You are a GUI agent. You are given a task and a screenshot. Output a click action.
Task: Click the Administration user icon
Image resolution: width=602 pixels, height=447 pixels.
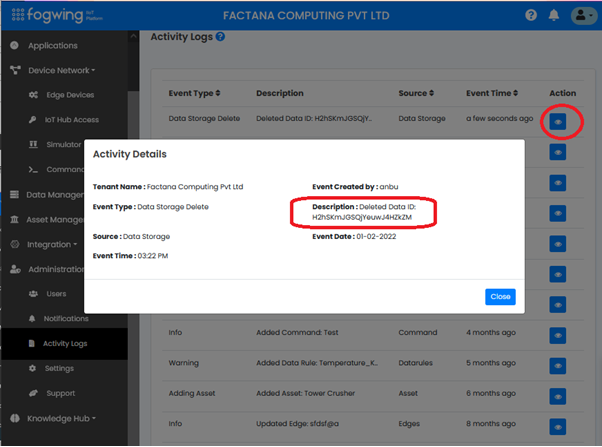pyautogui.click(x=15, y=269)
